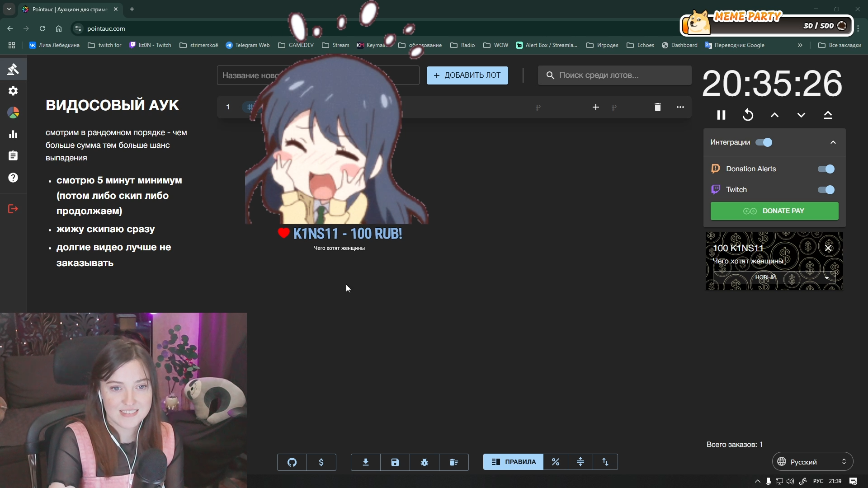Image resolution: width=868 pixels, height=488 pixels.
Task: Open the help question-mark sidebar page
Action: [x=13, y=178]
